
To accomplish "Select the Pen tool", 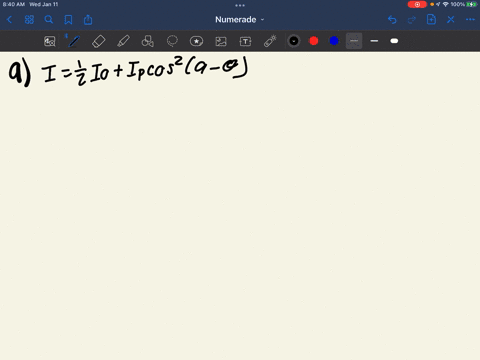I will pyautogui.click(x=74, y=41).
